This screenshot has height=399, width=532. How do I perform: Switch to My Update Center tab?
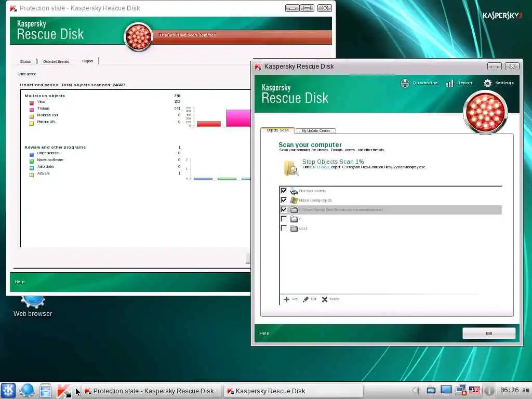tap(315, 130)
